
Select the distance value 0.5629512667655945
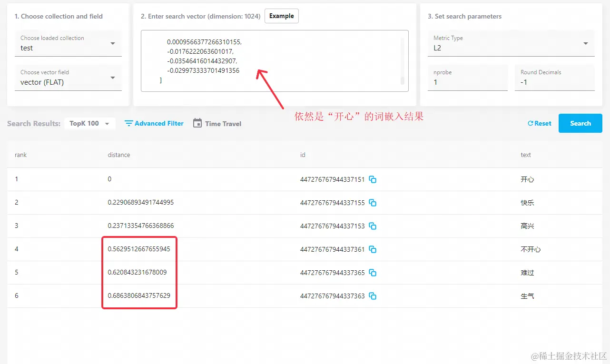[139, 249]
